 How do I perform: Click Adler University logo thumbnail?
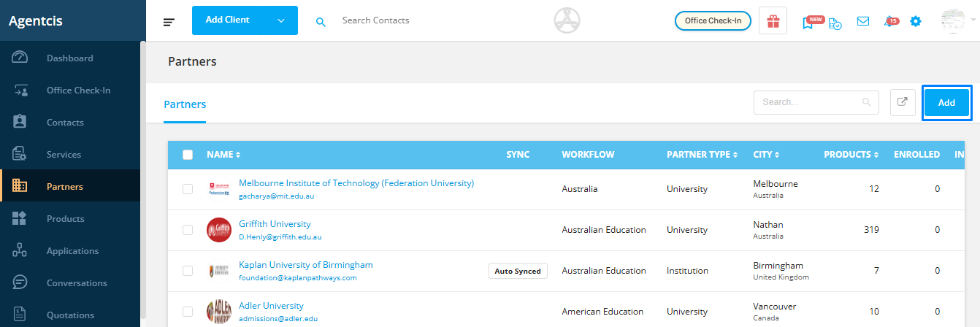(219, 312)
